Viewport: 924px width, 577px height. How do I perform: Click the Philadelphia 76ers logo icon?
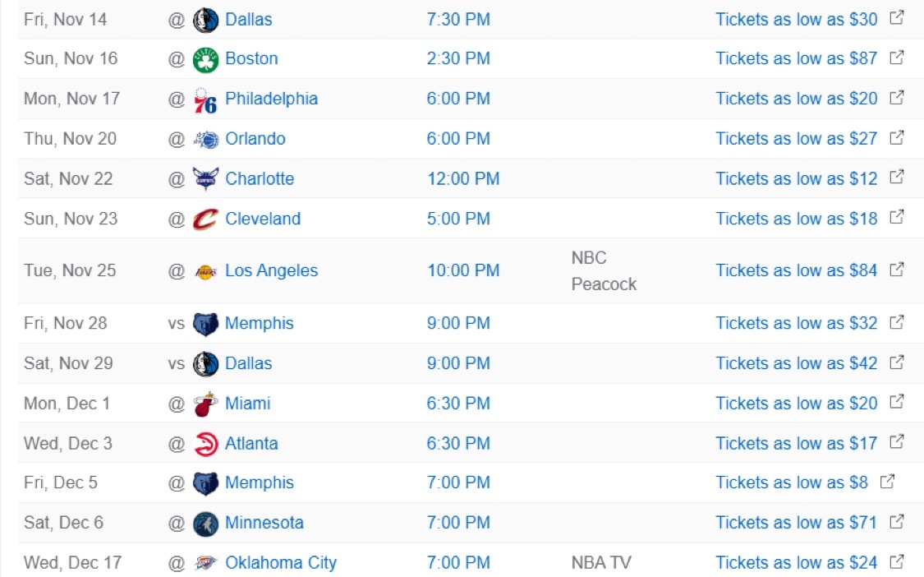click(x=205, y=99)
